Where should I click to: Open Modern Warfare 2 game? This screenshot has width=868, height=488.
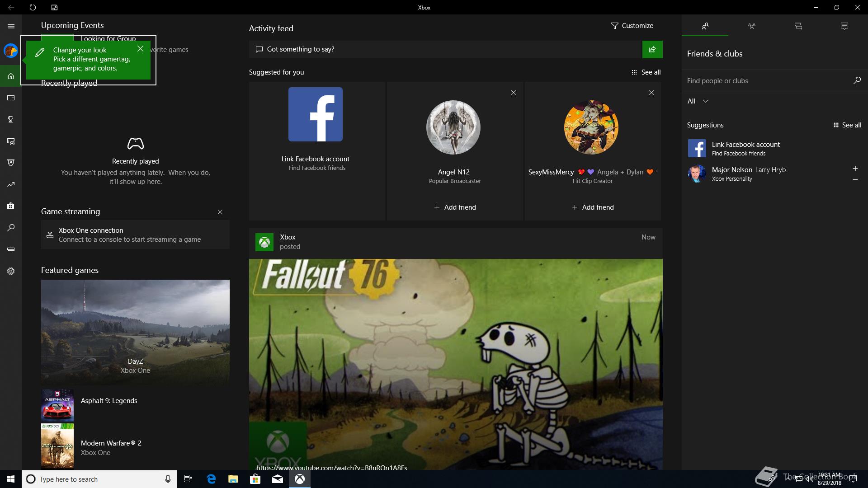pyautogui.click(x=135, y=446)
